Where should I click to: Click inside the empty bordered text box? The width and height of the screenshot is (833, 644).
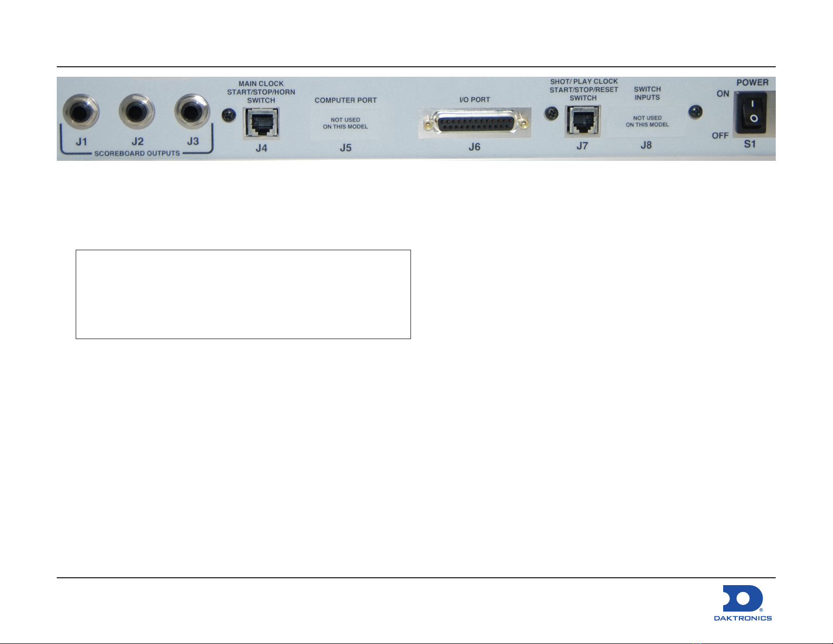(243, 294)
